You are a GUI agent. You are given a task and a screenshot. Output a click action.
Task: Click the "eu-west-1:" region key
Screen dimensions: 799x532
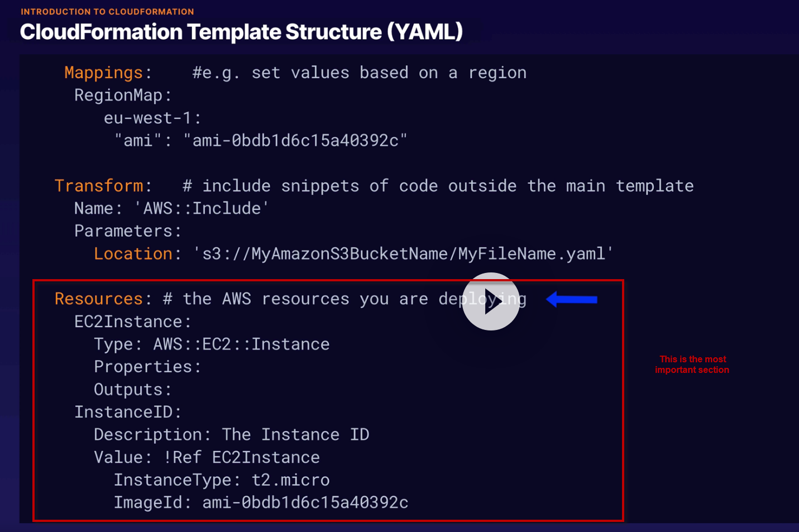(x=152, y=118)
